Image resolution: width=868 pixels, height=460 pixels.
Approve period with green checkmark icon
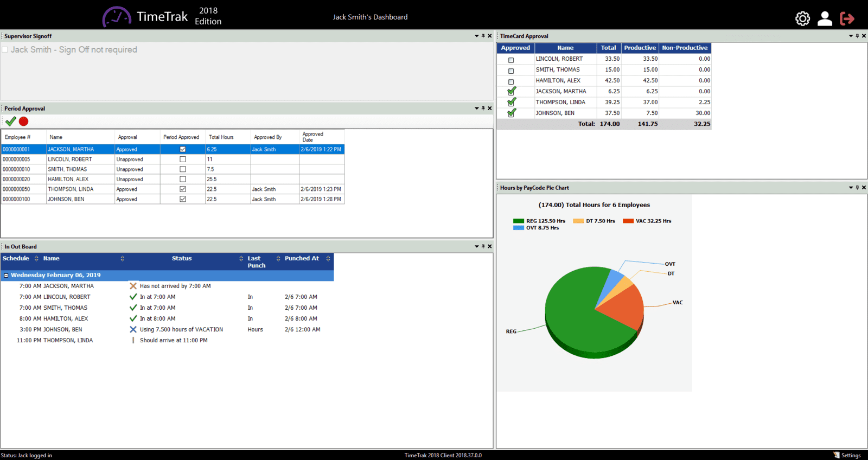11,122
